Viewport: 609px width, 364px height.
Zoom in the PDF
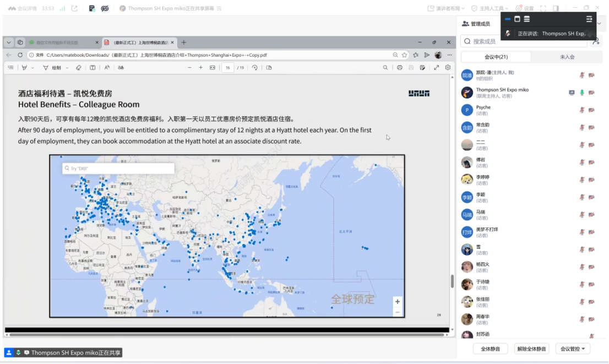click(201, 68)
